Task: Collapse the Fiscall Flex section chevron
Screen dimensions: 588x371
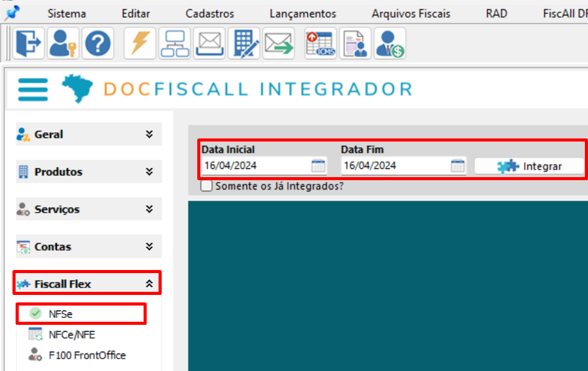Action: pos(149,284)
